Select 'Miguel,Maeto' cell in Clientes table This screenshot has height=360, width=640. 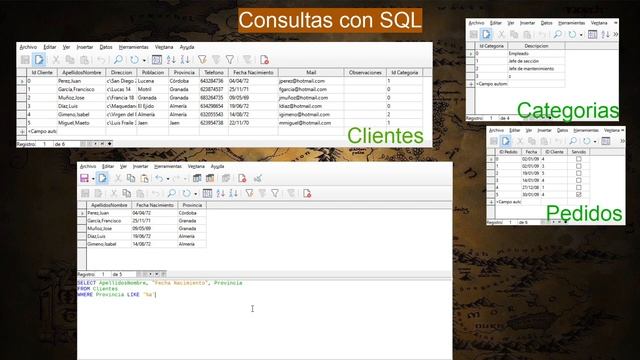pyautogui.click(x=81, y=123)
